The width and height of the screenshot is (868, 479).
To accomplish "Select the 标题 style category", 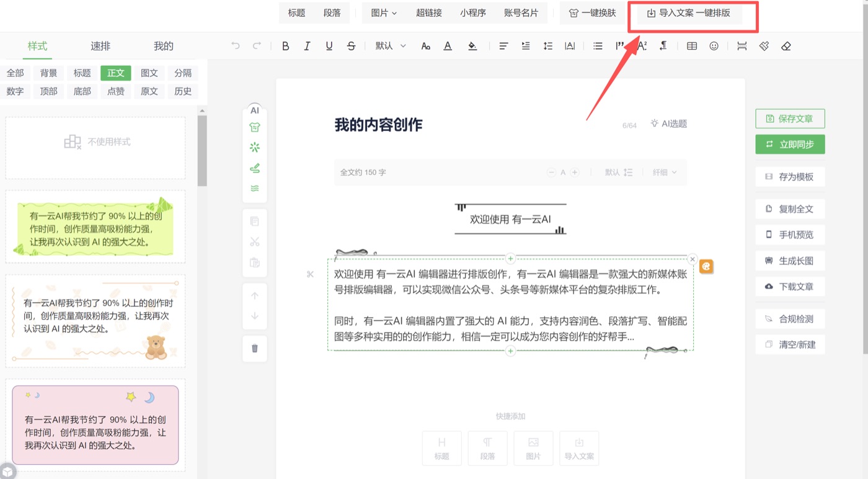I will tap(82, 73).
